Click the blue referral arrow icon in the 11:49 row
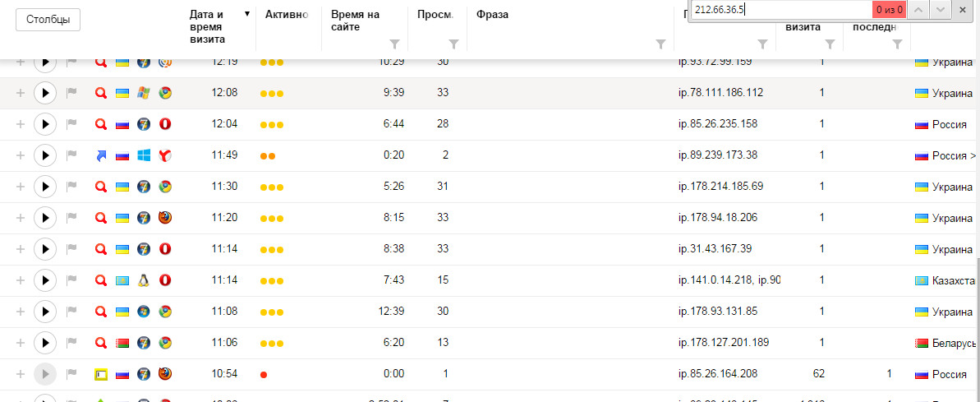Image resolution: width=980 pixels, height=402 pixels. pos(101,155)
